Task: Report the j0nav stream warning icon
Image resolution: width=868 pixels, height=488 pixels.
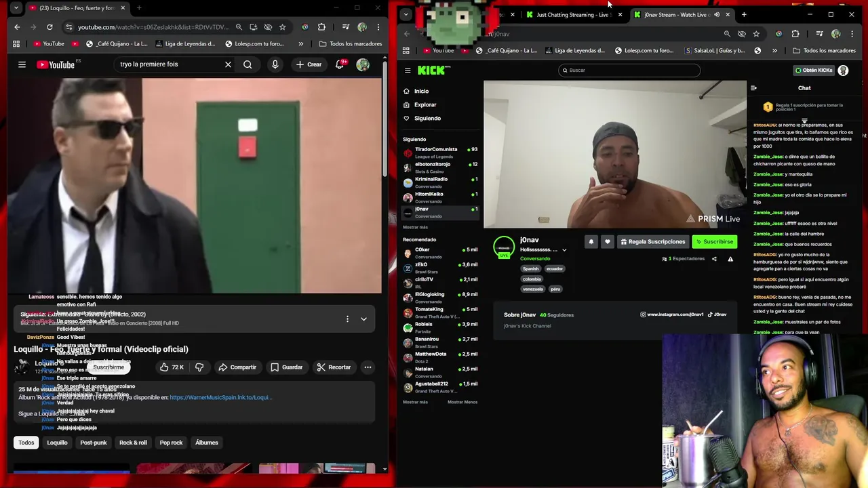Action: 730,259
